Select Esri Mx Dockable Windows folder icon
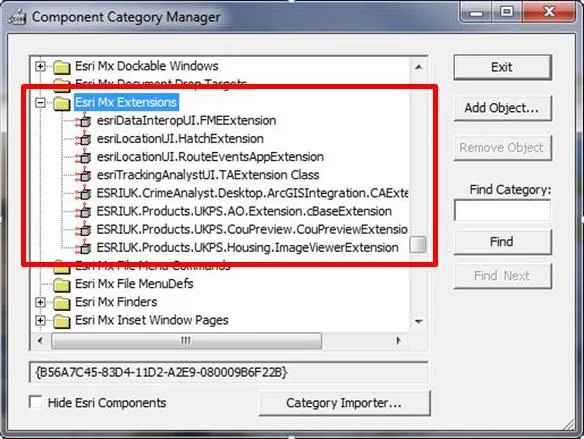Image resolution: width=584 pixels, height=439 pixels. pyautogui.click(x=62, y=67)
